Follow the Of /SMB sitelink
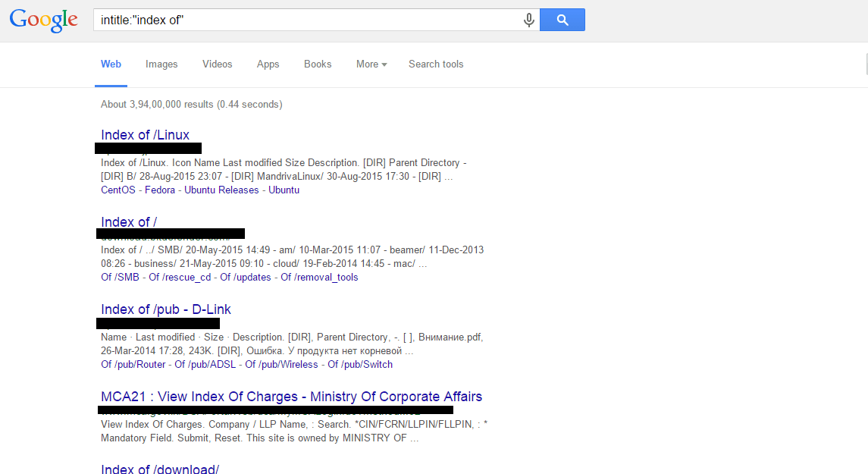The width and height of the screenshot is (868, 474). (120, 278)
